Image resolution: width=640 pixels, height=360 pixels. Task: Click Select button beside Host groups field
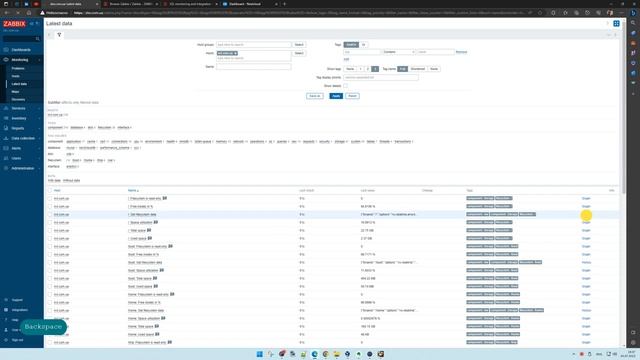click(x=299, y=44)
